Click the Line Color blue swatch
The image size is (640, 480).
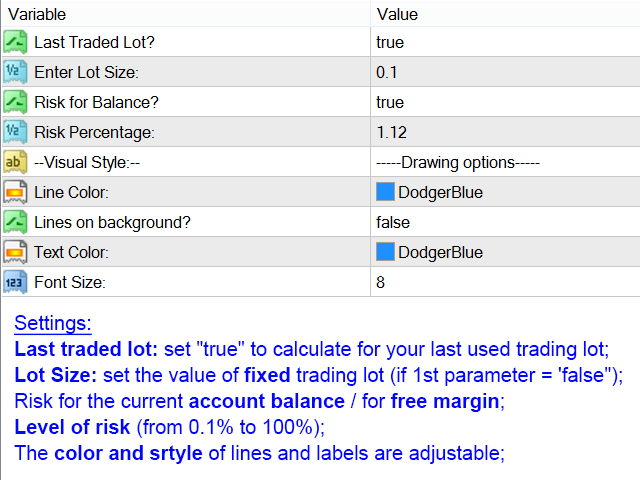(x=385, y=192)
